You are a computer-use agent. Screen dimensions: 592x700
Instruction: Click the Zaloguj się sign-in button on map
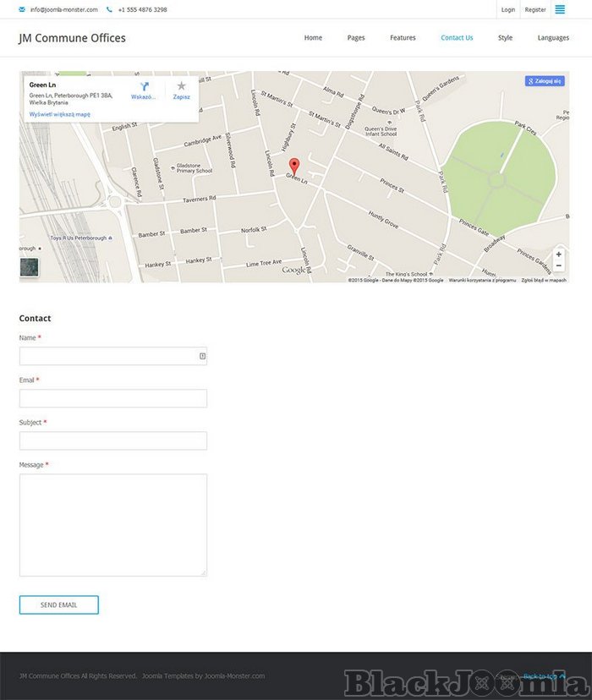(x=545, y=81)
